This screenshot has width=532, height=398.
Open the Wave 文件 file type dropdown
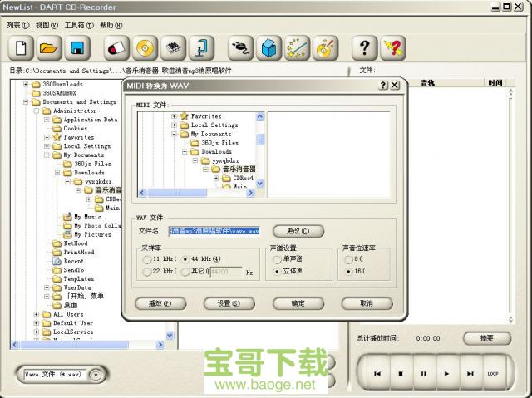[96, 375]
